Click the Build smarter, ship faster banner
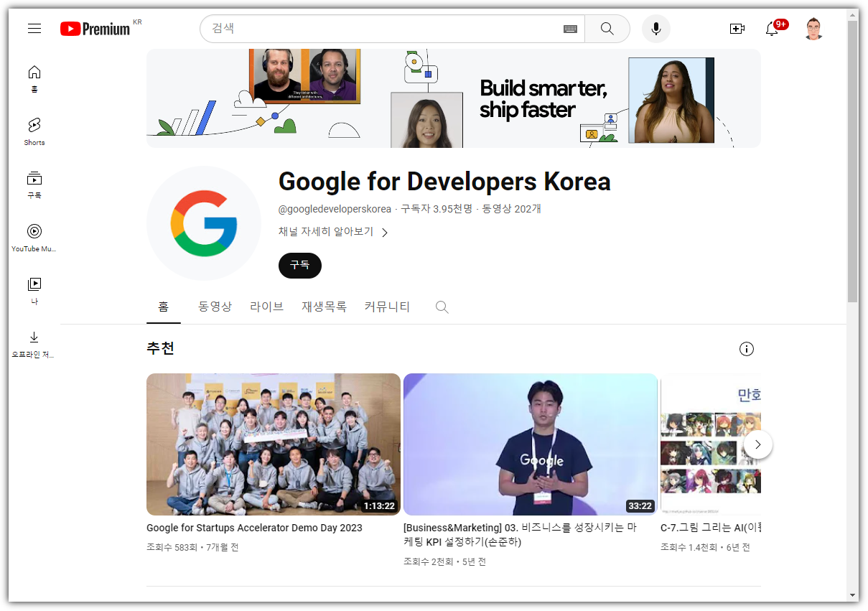 (454, 98)
